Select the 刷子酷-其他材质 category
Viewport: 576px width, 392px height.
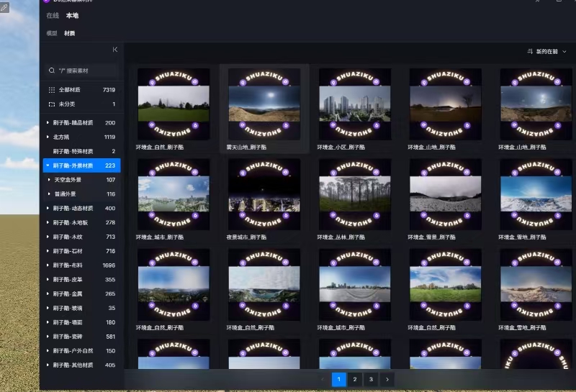(82, 365)
